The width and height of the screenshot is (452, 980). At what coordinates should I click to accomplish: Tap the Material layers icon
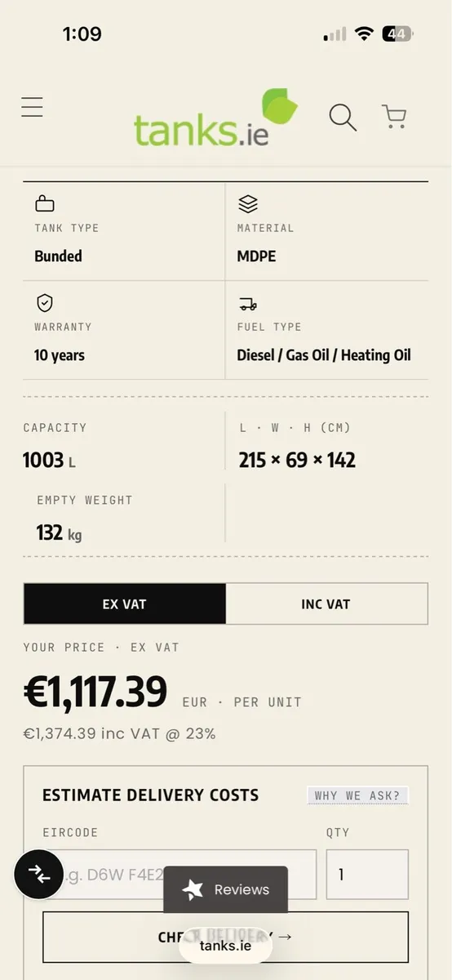point(247,203)
